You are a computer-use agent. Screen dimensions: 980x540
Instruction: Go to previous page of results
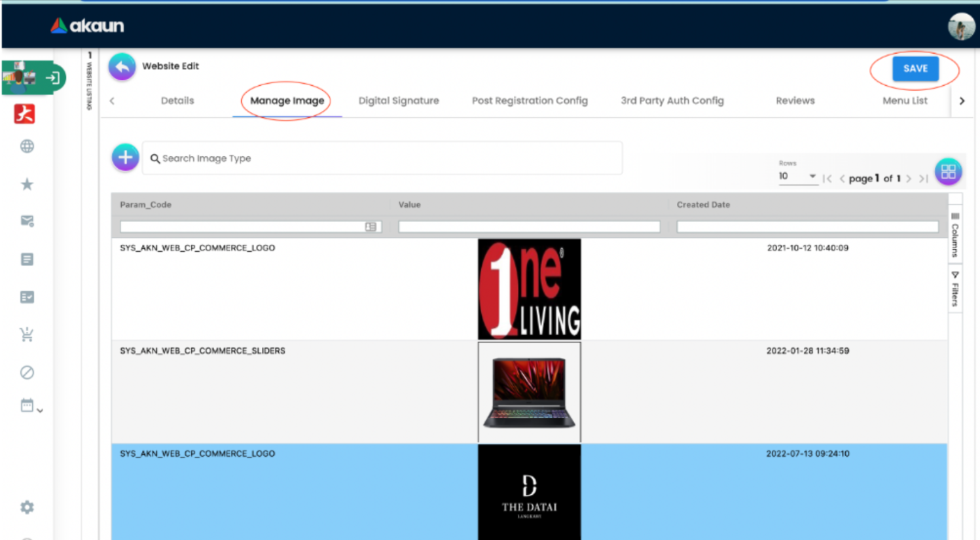(x=842, y=178)
